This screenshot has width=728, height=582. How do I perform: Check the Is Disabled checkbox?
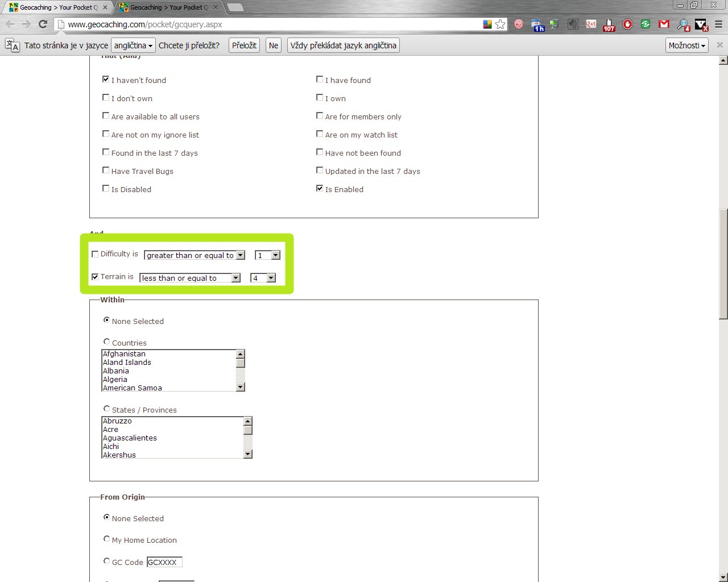(106, 189)
